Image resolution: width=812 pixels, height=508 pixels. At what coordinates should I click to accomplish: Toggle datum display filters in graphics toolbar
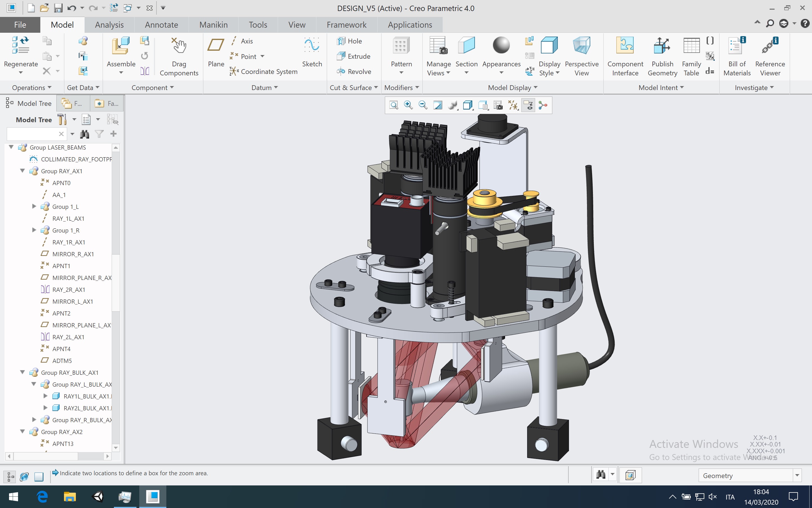click(x=513, y=106)
